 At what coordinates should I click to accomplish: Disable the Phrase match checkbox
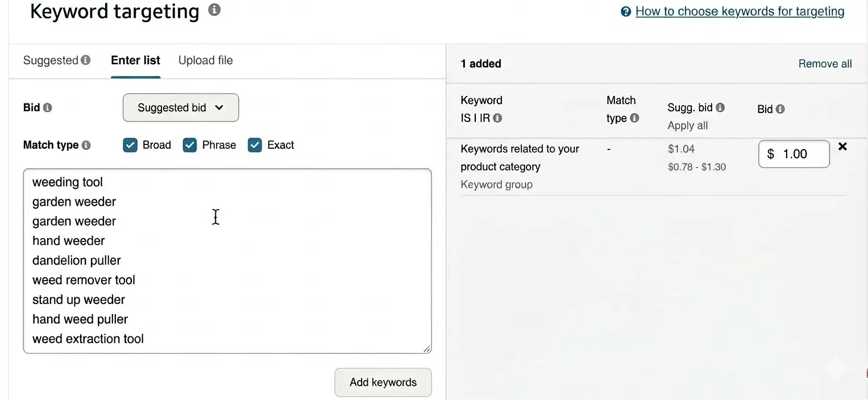coord(189,145)
